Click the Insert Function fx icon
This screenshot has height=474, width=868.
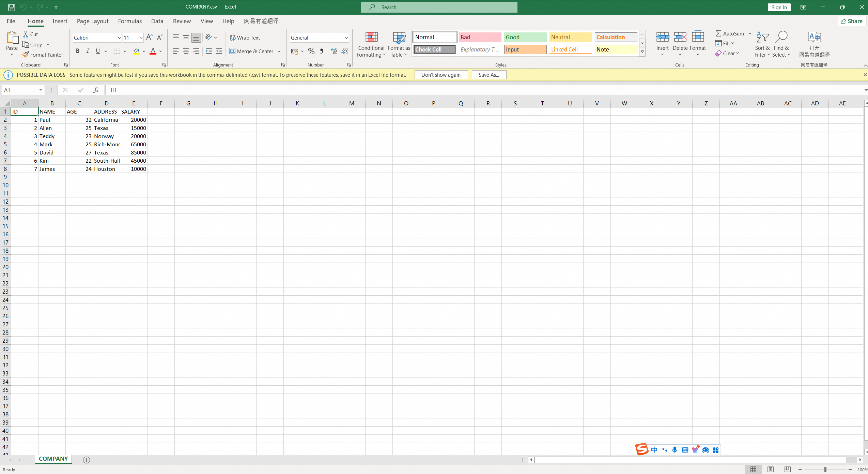(96, 90)
